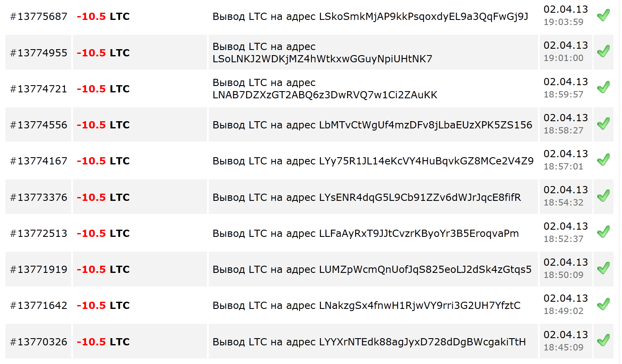
Task: Click address LSoLNKJ2WDKjMZ4hWtkxwGGuyNpiUHtNK7
Action: point(322,59)
